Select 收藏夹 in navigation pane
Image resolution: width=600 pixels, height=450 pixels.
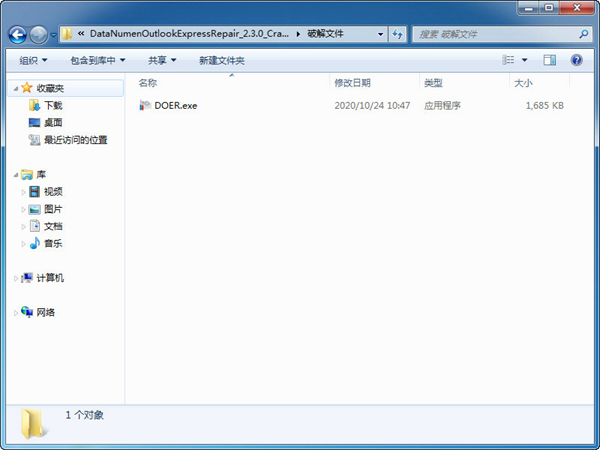[x=50, y=88]
